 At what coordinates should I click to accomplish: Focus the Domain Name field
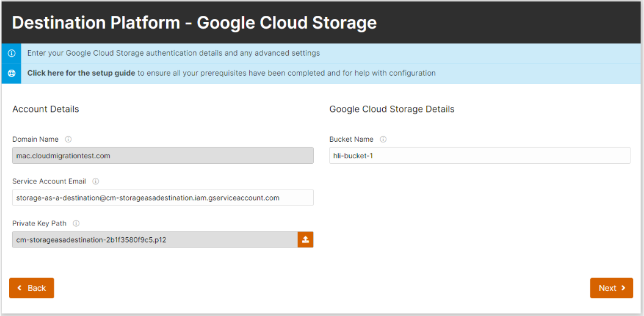point(163,155)
